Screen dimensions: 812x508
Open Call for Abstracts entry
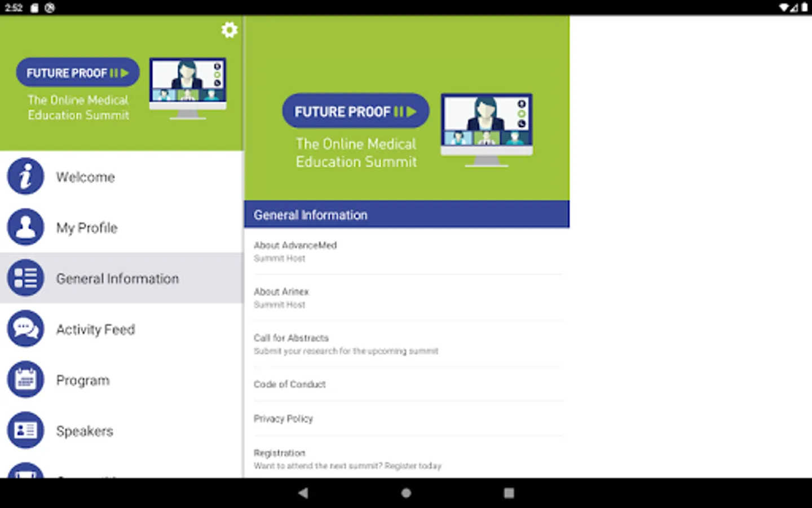coord(407,344)
